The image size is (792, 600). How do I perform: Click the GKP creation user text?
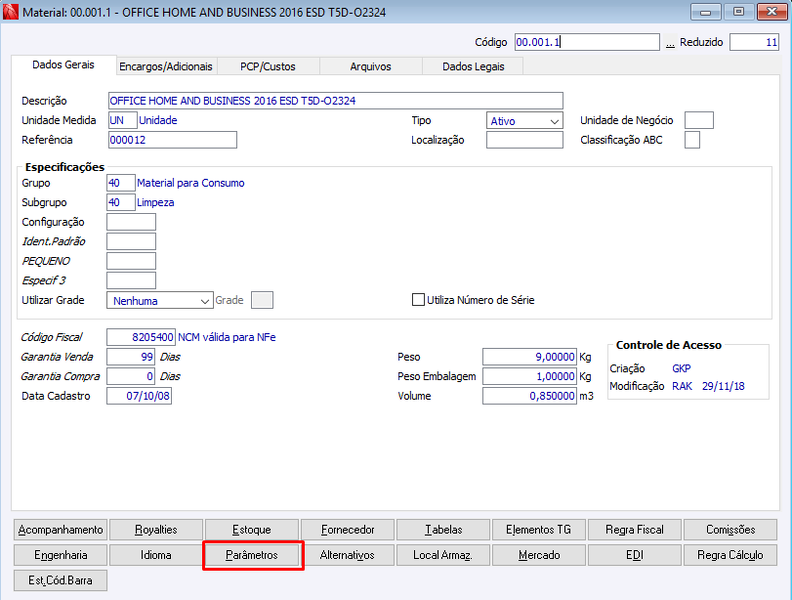coord(681,368)
